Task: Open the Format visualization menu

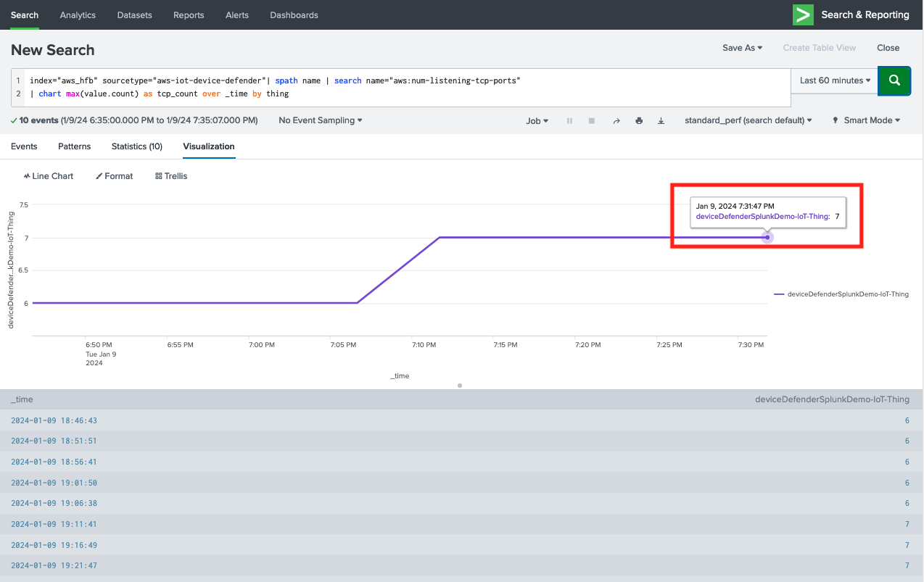Action: (x=114, y=175)
